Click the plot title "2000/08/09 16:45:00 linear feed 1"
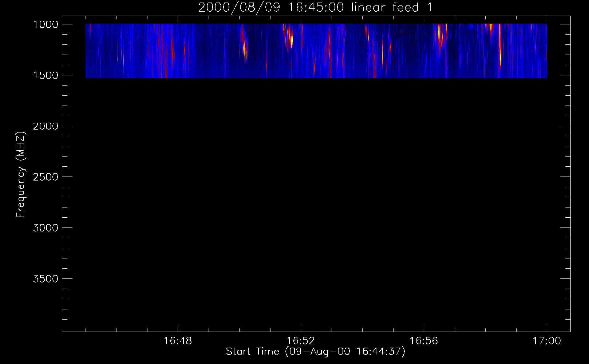 315,7
